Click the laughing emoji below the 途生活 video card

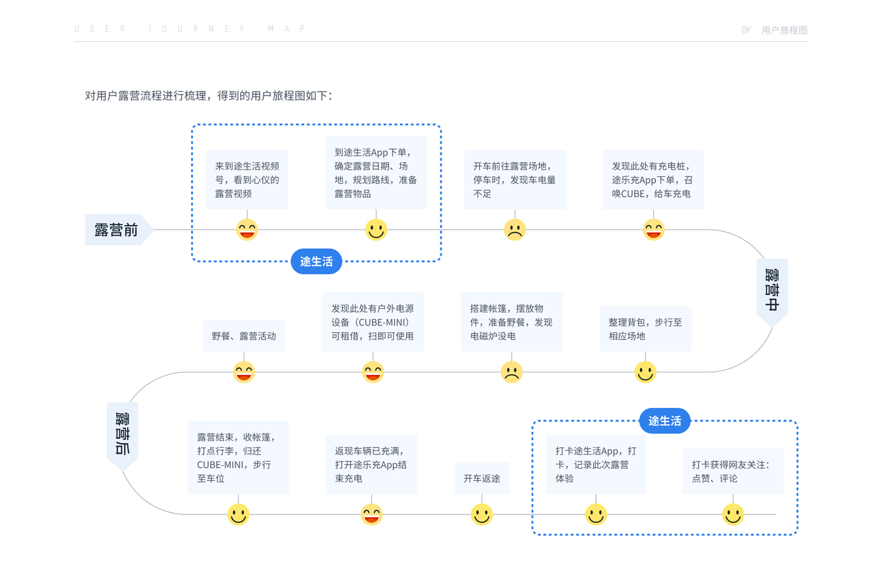pyautogui.click(x=247, y=229)
